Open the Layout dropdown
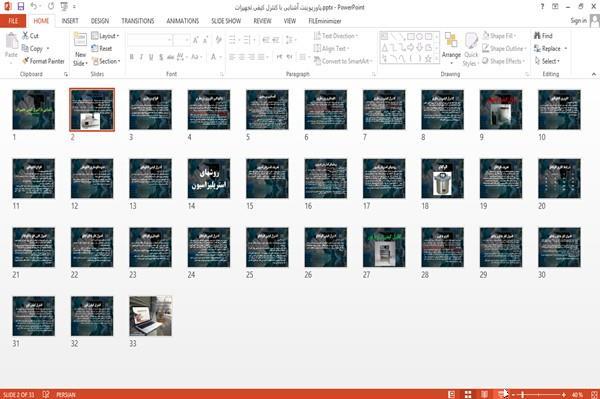The width and height of the screenshot is (600, 399). point(105,36)
